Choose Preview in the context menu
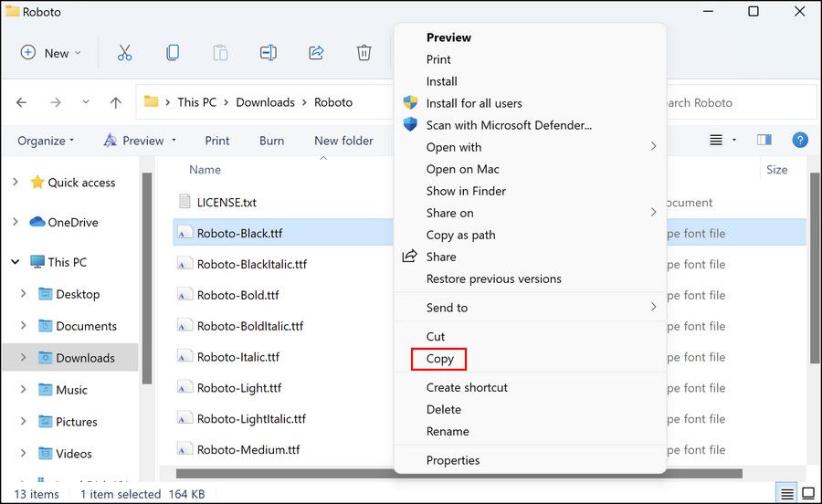822x504 pixels. (x=530, y=37)
